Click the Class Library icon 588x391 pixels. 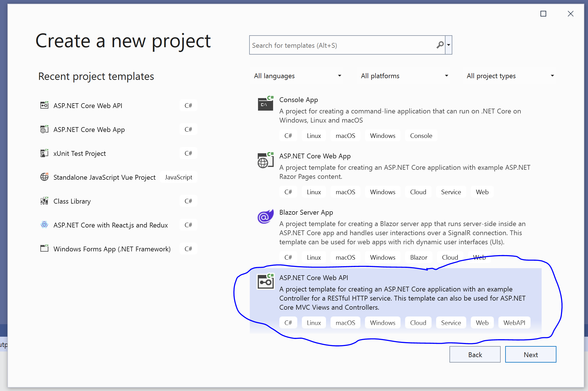click(x=44, y=201)
